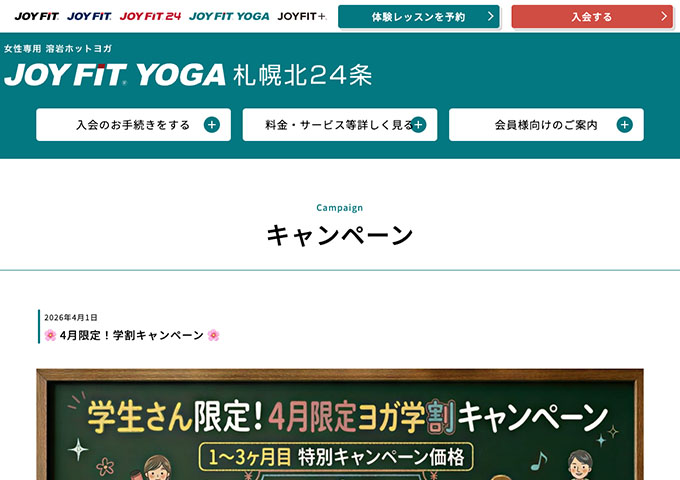
Task: Click the キャンペーン page heading
Action: [x=340, y=235]
